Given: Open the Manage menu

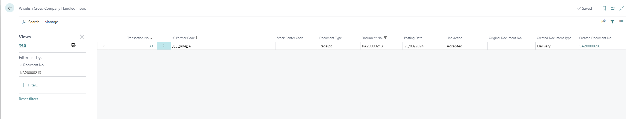Looking at the screenshot, I should pos(51,22).
